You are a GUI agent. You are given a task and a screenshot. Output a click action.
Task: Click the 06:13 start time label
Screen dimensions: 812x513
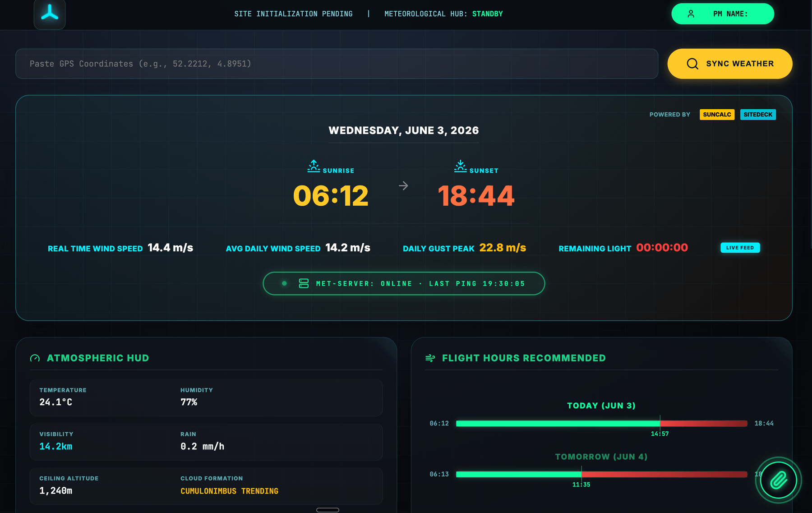coord(439,474)
